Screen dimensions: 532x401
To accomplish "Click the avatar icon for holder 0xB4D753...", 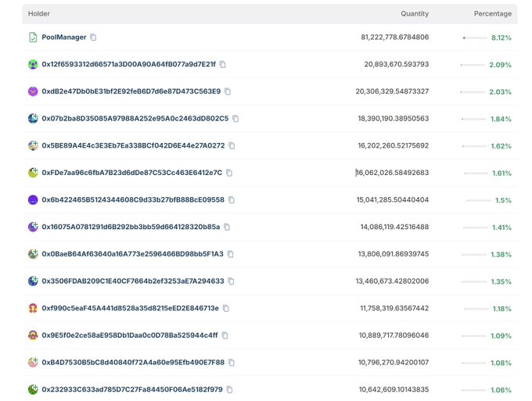I will pos(33,363).
